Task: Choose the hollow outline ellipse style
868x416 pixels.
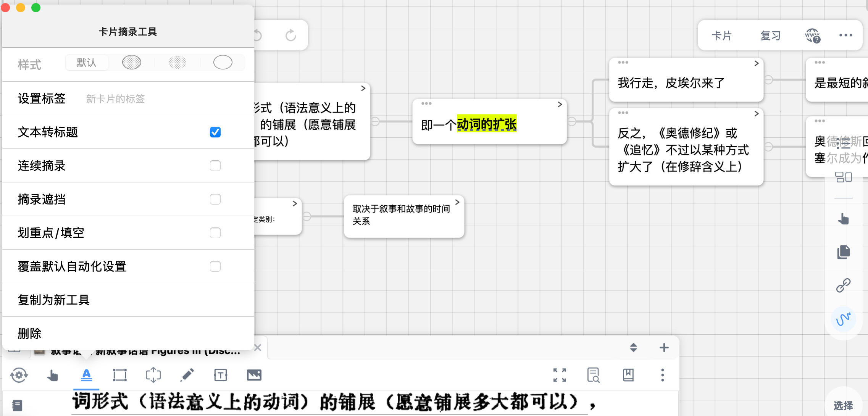Action: [223, 62]
